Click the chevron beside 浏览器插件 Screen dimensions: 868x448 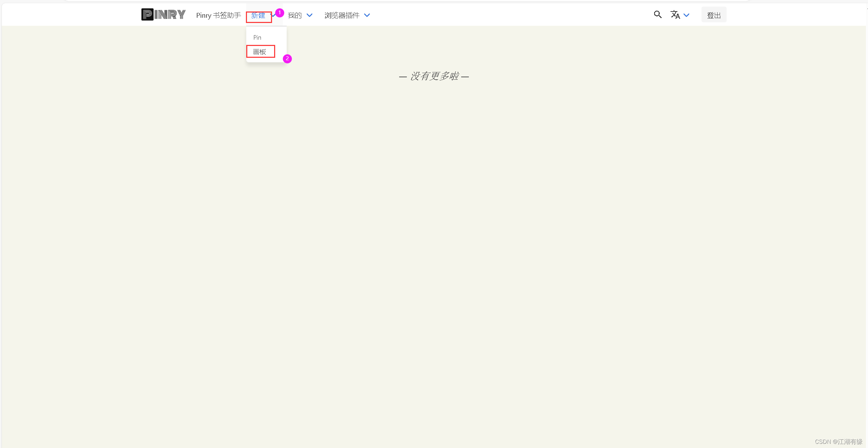(367, 15)
